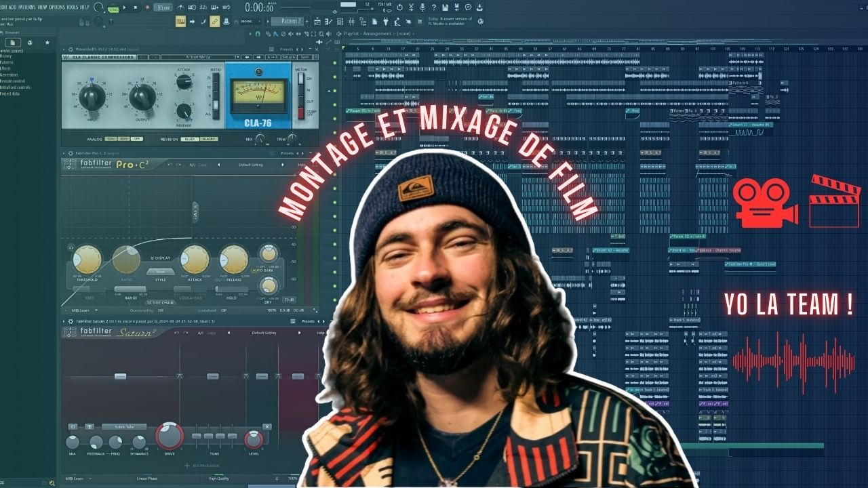Open the ADD menu

(12, 7)
